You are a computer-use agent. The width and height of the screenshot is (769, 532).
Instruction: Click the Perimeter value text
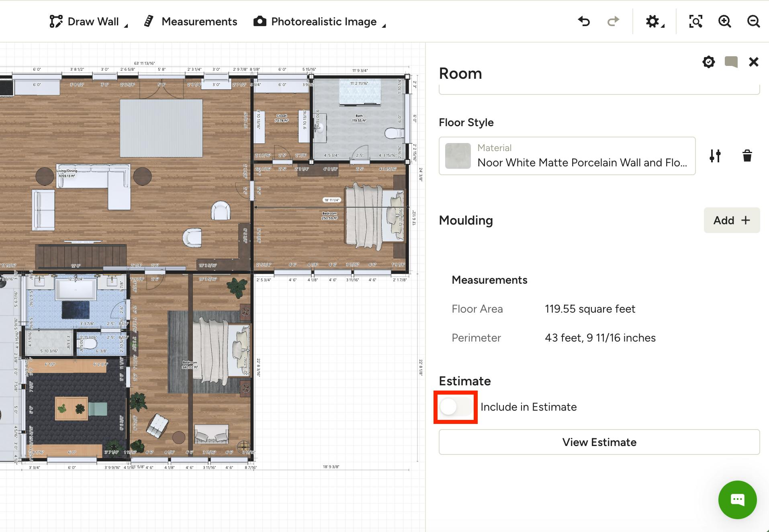click(600, 338)
